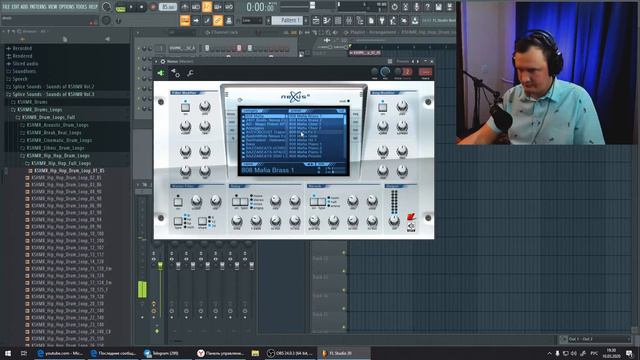This screenshot has height=360, width=640.
Task: Select 808 Mafia Piano 1 preset
Action: (x=305, y=144)
